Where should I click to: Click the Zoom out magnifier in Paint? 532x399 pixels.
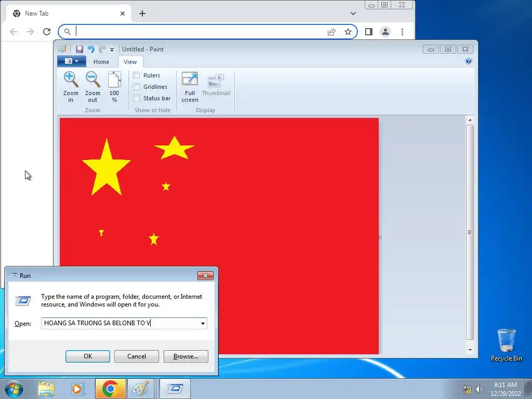pyautogui.click(x=92, y=87)
